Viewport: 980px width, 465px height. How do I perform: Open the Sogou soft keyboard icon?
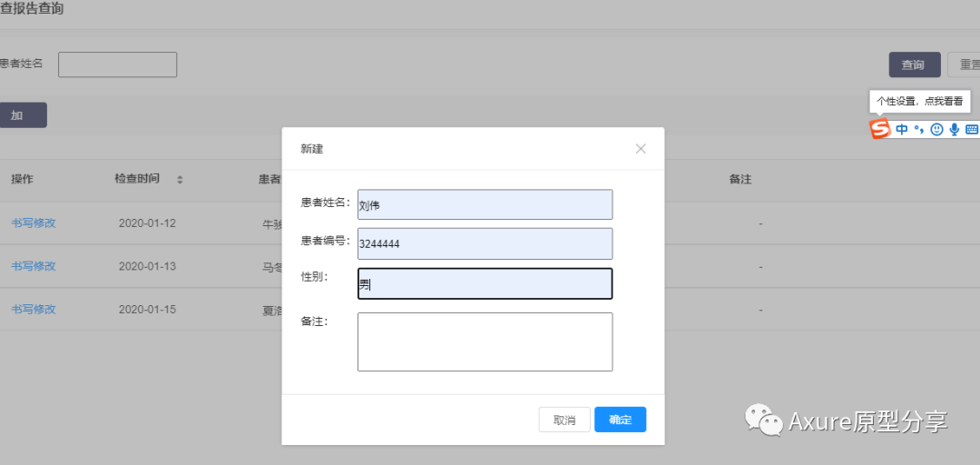click(x=971, y=130)
